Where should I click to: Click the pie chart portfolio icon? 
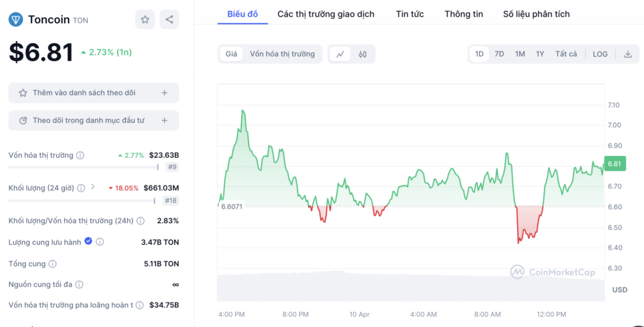click(x=23, y=121)
